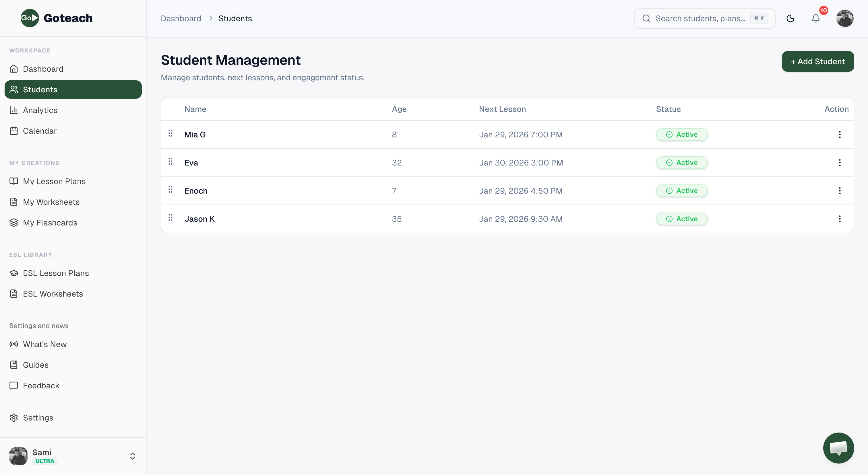
Task: Open the Analytics page
Action: [40, 110]
